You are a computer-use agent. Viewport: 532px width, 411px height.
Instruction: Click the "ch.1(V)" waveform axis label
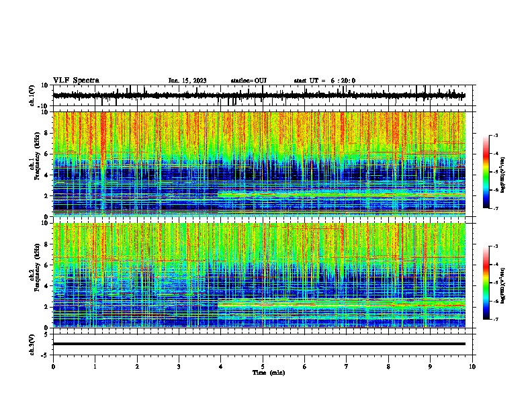[x=32, y=95]
